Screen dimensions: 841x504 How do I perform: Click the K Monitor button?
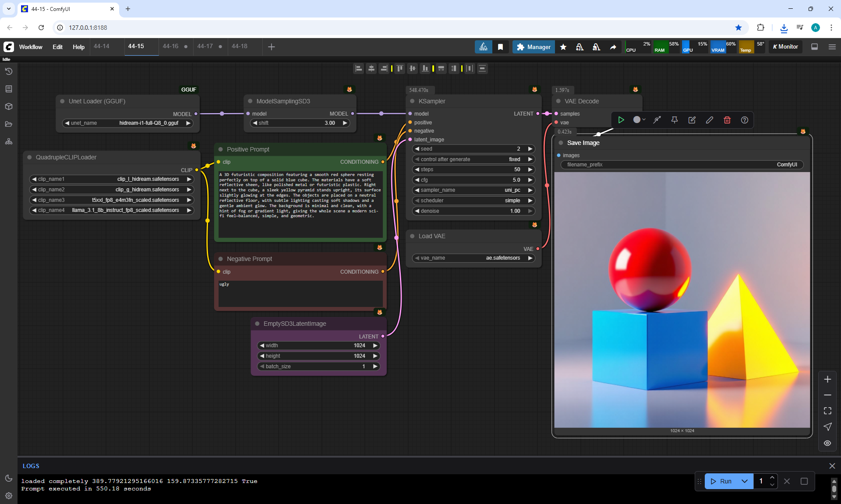[x=786, y=47]
